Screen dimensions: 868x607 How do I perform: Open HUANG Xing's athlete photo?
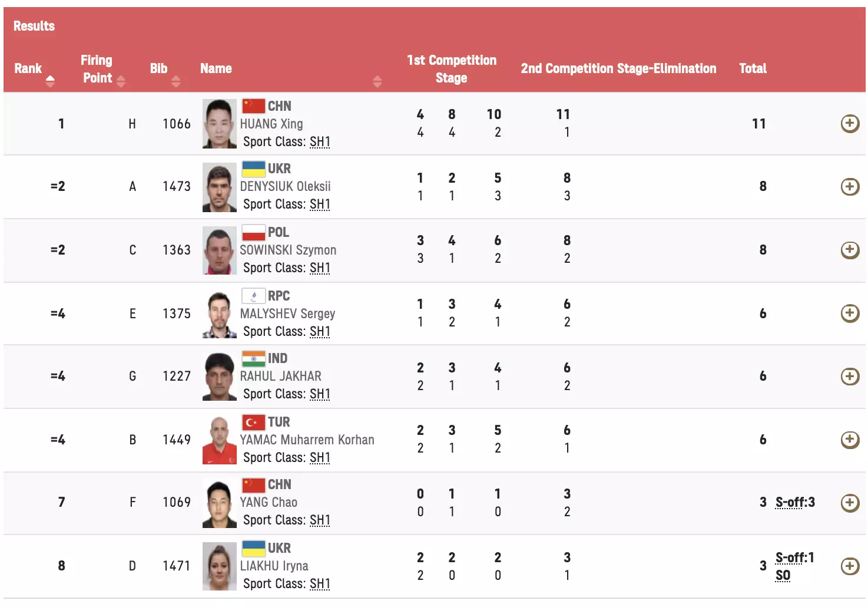[x=219, y=124]
